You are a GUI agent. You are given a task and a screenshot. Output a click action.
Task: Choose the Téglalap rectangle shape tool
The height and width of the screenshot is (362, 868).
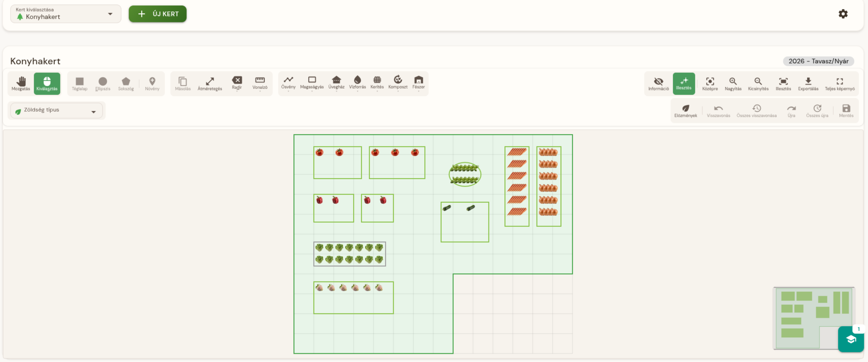pos(80,83)
